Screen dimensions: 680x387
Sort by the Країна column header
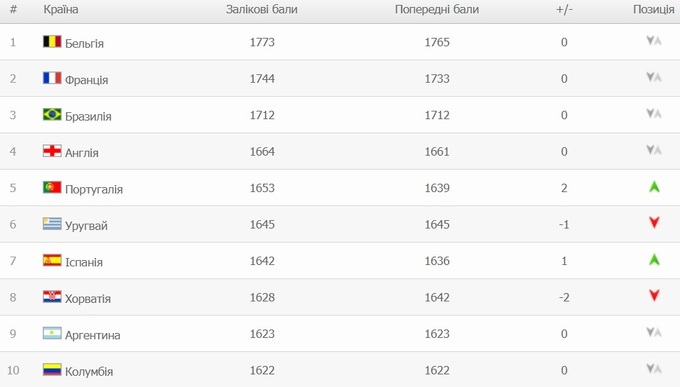tap(61, 10)
